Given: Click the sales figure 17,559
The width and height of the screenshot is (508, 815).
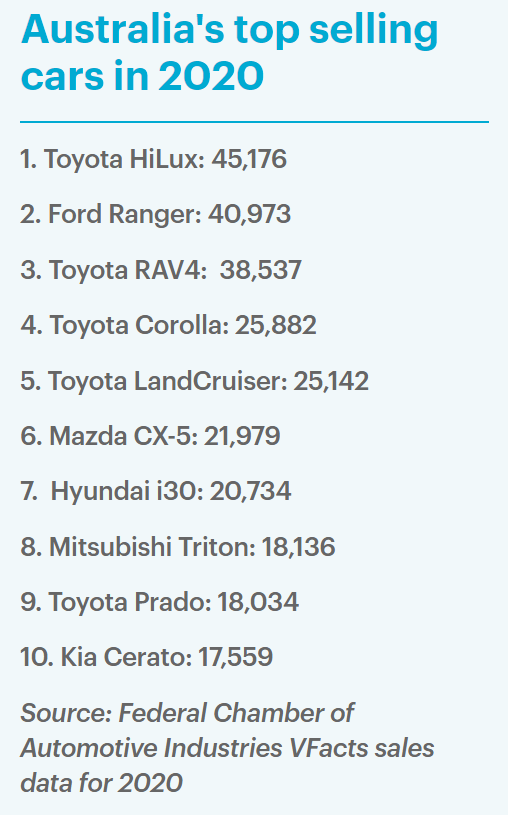Looking at the screenshot, I should click(x=236, y=657).
